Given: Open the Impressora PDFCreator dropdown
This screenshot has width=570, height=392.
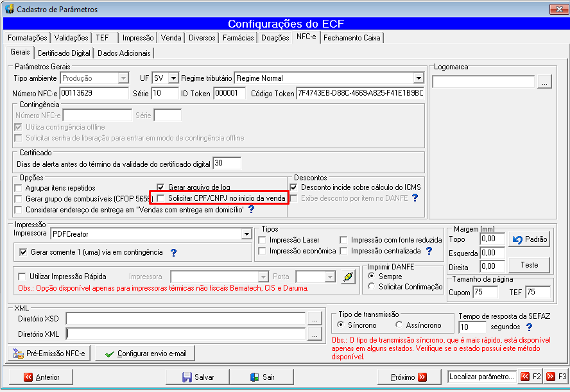Looking at the screenshot, I should tap(246, 234).
